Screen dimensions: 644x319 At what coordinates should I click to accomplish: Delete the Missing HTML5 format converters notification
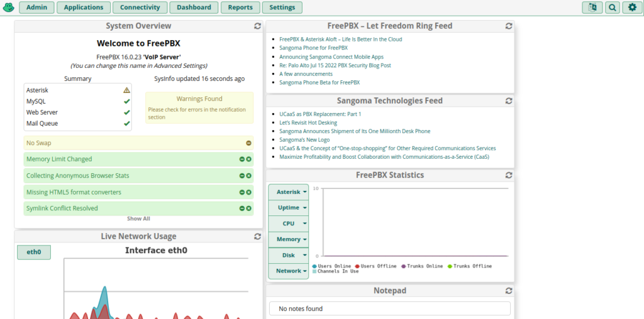pyautogui.click(x=248, y=192)
